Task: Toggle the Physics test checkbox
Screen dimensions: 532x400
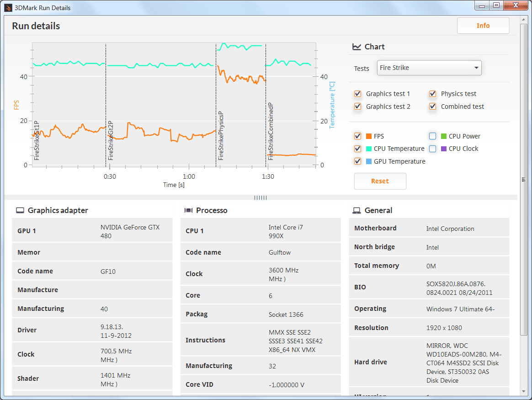Action: 432,94
